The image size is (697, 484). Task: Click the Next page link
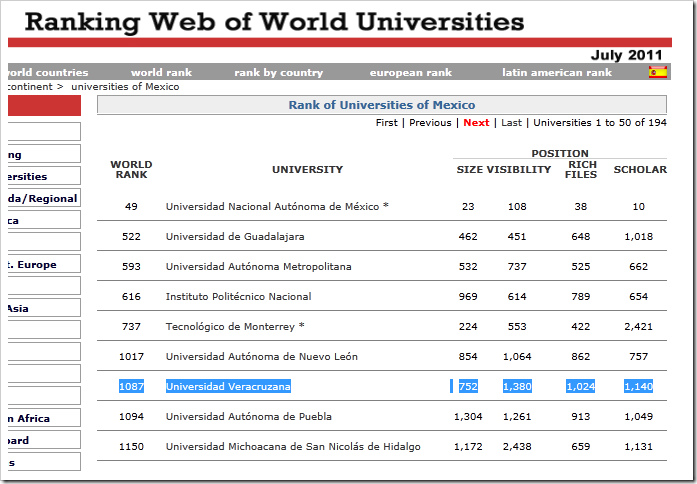[476, 123]
